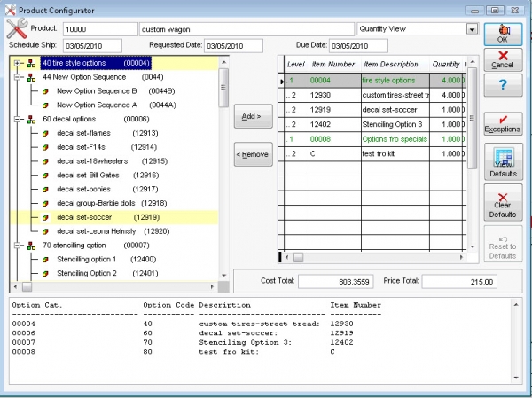This screenshot has width=532, height=398.
Task: Click the item icon for decal set-Bill Gates
Action: (x=45, y=176)
